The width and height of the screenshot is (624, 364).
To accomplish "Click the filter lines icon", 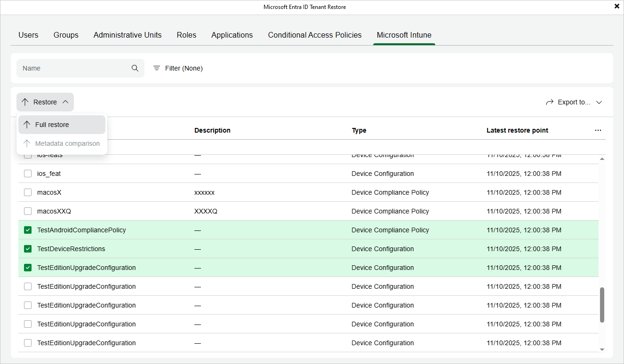I will pos(157,68).
